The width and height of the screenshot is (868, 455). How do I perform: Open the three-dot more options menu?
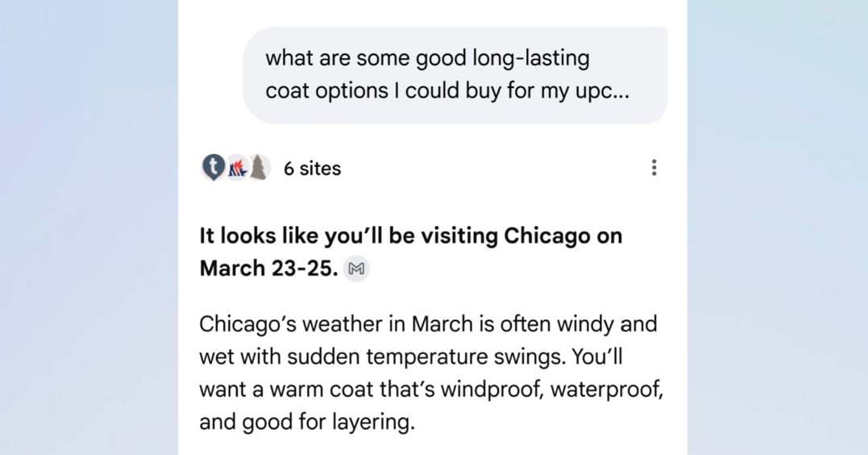click(x=654, y=168)
